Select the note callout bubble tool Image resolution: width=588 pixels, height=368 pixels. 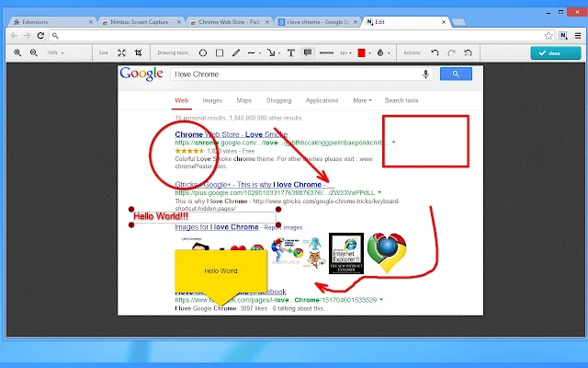308,53
